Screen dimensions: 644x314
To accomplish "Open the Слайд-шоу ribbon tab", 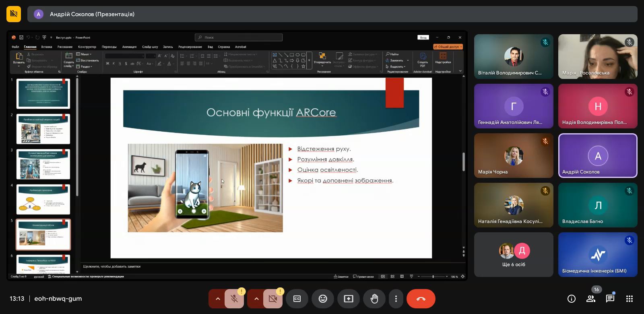I will [x=150, y=47].
